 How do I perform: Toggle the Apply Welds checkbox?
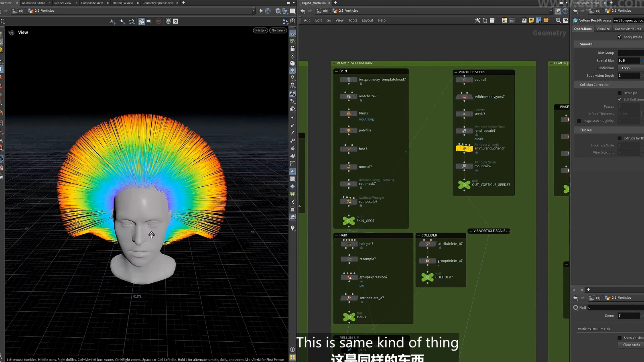pos(619,37)
